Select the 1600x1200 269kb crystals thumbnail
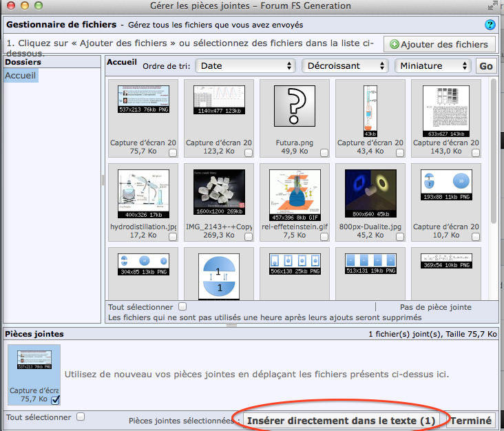The width and height of the screenshot is (504, 431). pos(219,192)
